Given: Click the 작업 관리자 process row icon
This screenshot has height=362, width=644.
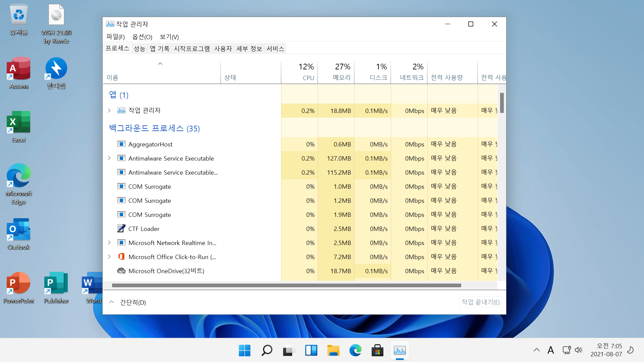Looking at the screenshot, I should point(121,110).
